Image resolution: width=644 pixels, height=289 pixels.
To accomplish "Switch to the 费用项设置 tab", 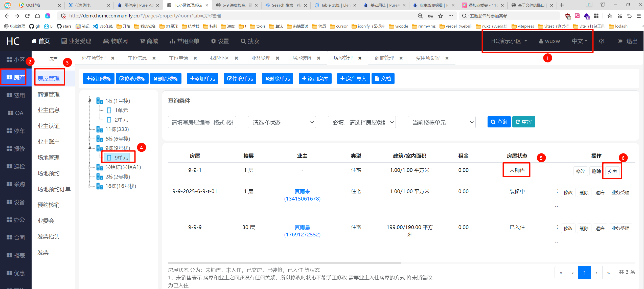I will coord(428,58).
